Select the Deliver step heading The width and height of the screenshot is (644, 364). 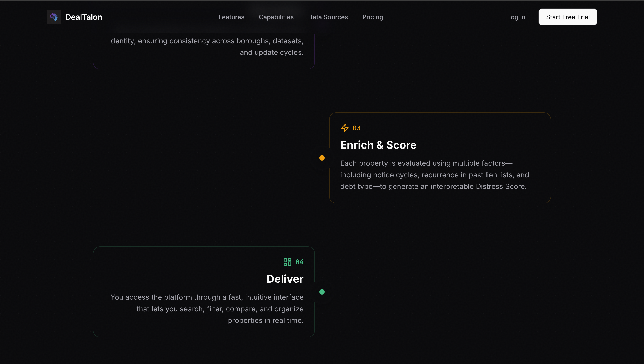tap(285, 279)
